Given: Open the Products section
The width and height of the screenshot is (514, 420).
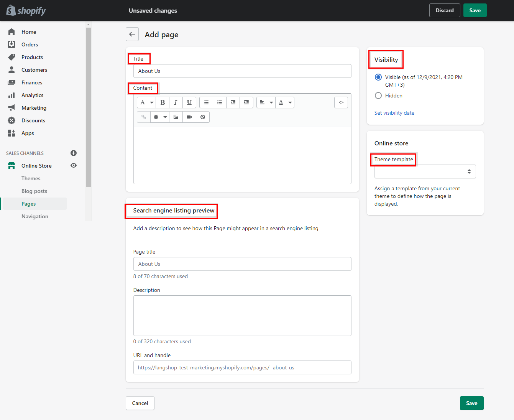Looking at the screenshot, I should [x=32, y=57].
